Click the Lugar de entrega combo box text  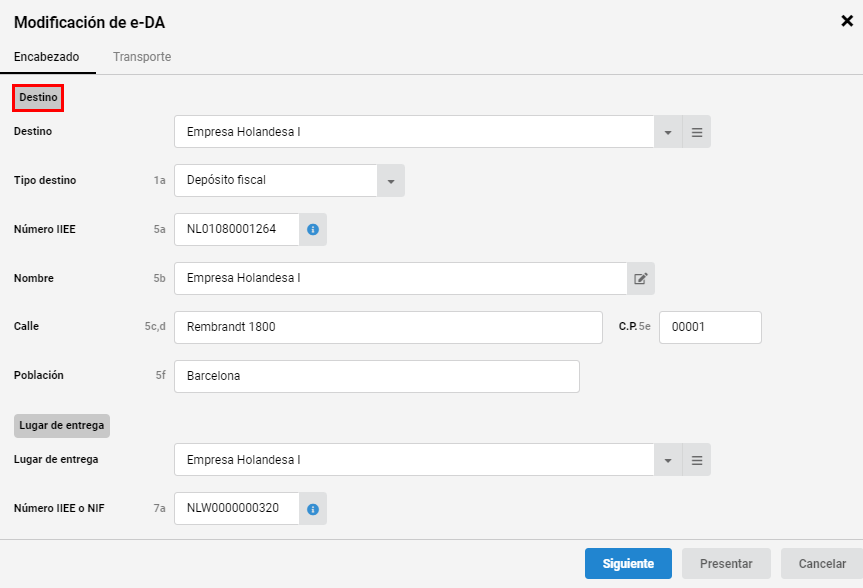[414, 460]
